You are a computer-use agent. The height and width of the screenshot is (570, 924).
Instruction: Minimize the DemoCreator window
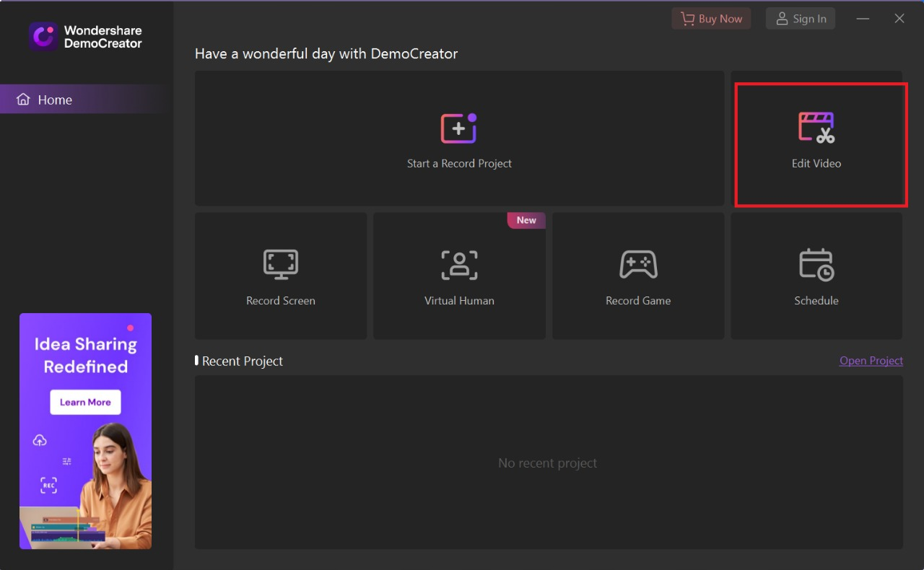[x=863, y=19]
